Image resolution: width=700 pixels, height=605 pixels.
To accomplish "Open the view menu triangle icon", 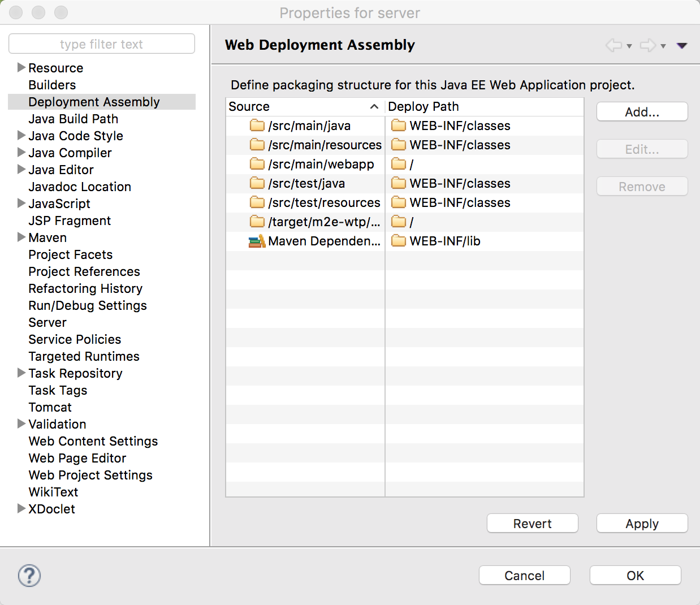I will click(682, 46).
